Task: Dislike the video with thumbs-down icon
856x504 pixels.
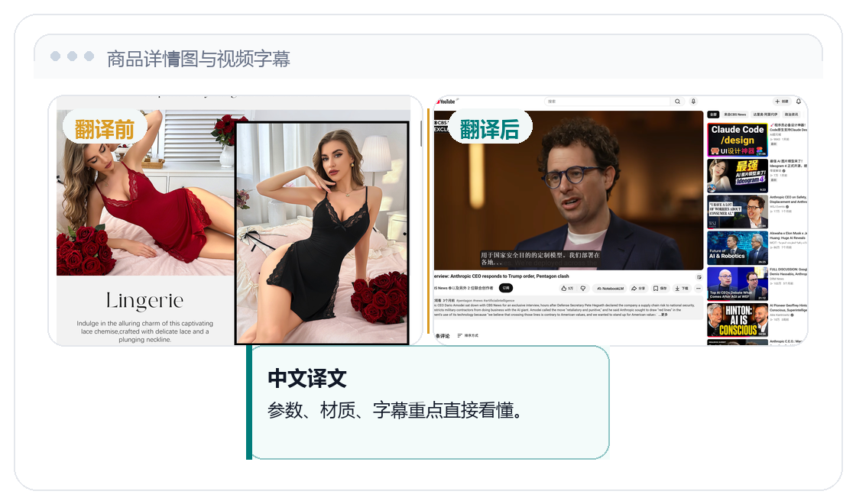Action: pyautogui.click(x=583, y=289)
